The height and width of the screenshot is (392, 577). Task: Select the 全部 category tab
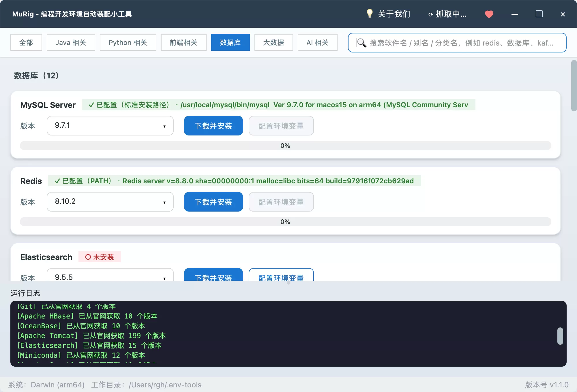pyautogui.click(x=26, y=42)
